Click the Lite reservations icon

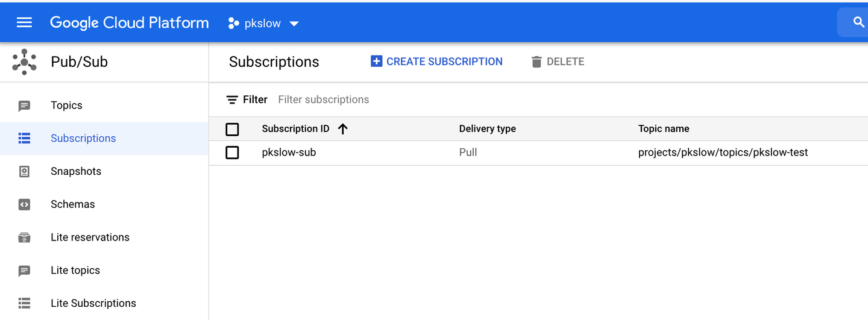click(24, 237)
